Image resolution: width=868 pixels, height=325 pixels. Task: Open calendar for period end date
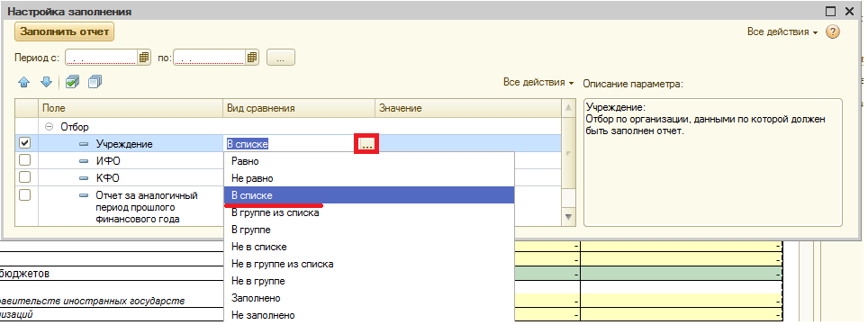click(252, 57)
